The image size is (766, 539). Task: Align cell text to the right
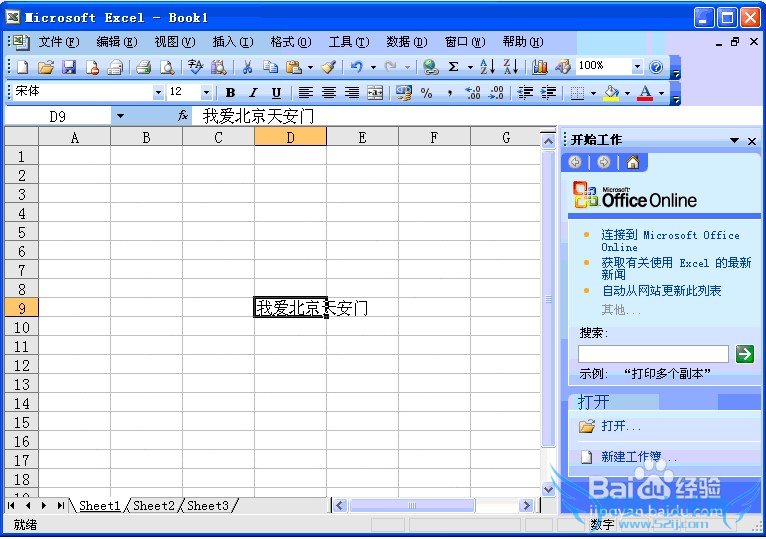(352, 92)
